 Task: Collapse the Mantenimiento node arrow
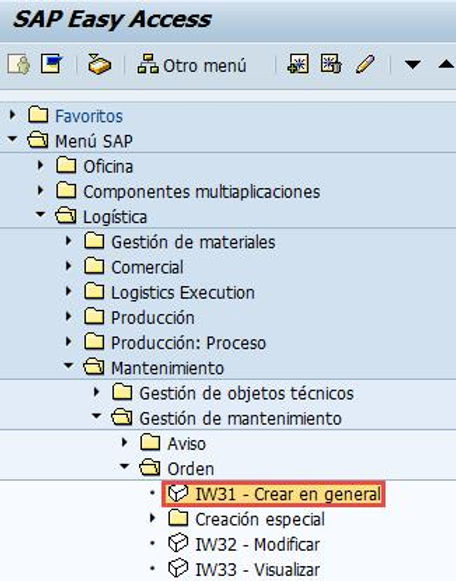click(69, 366)
